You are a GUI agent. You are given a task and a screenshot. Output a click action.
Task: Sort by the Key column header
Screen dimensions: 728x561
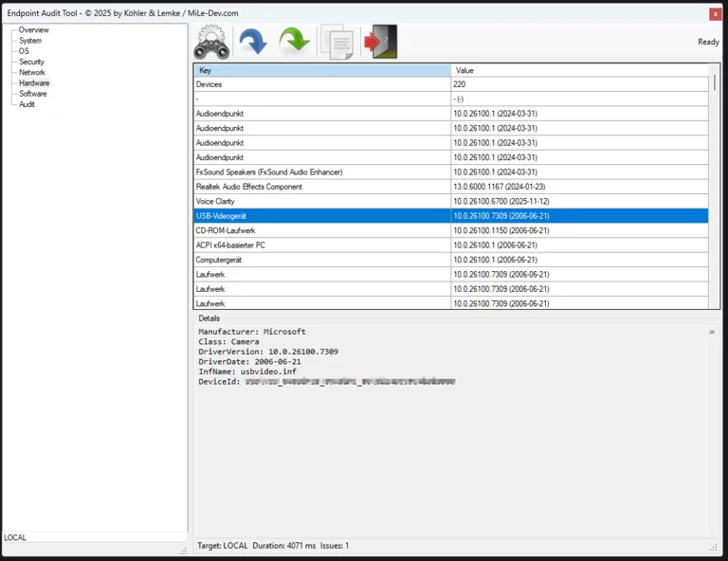(x=322, y=70)
